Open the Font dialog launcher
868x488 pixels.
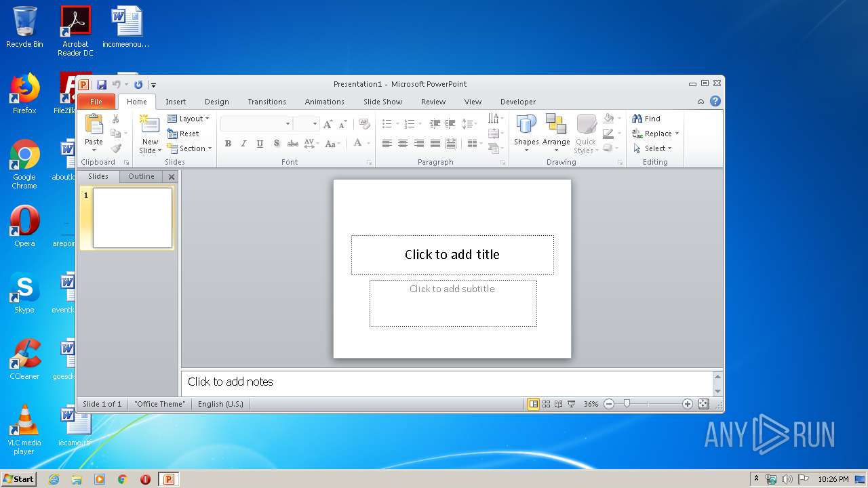[x=370, y=163]
